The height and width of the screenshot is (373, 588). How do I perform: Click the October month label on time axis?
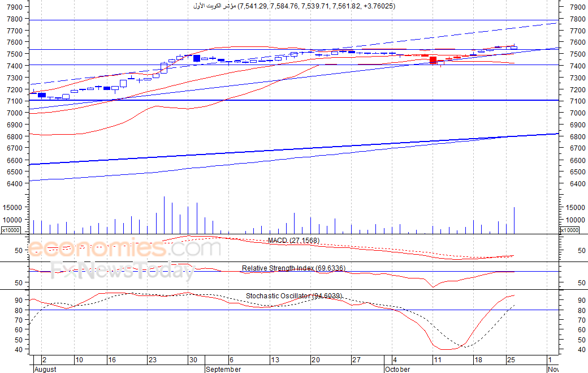click(397, 369)
